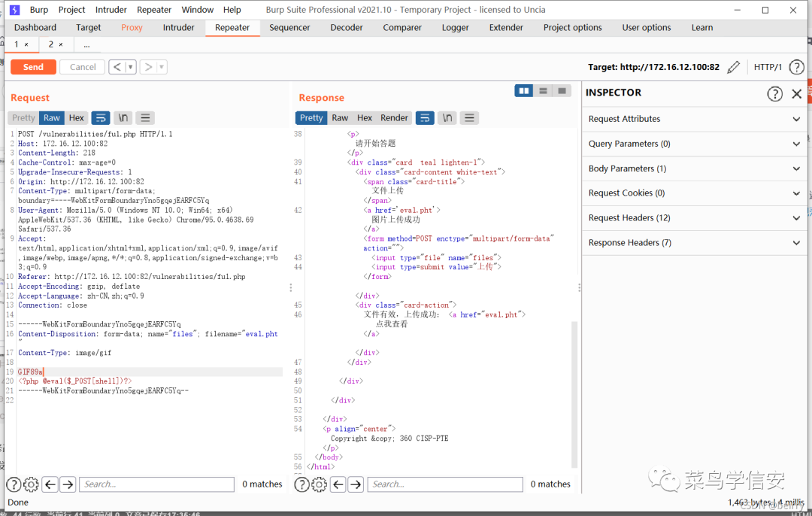Open Response search settings gear
Viewport: 812px width, 516px height.
(319, 484)
